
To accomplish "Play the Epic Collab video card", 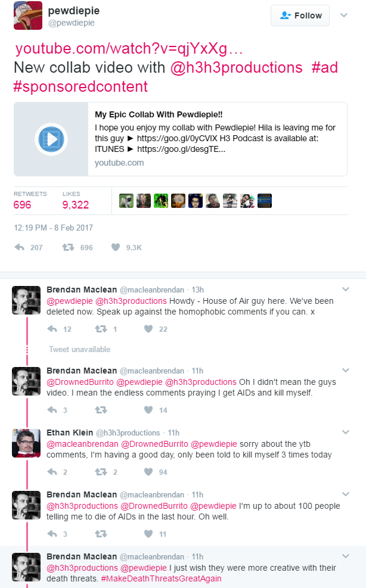I will [51, 139].
